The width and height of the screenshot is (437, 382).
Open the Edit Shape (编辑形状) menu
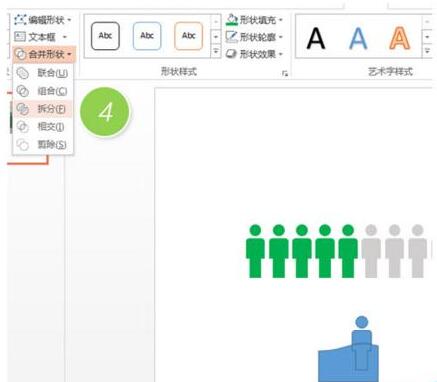coord(43,20)
